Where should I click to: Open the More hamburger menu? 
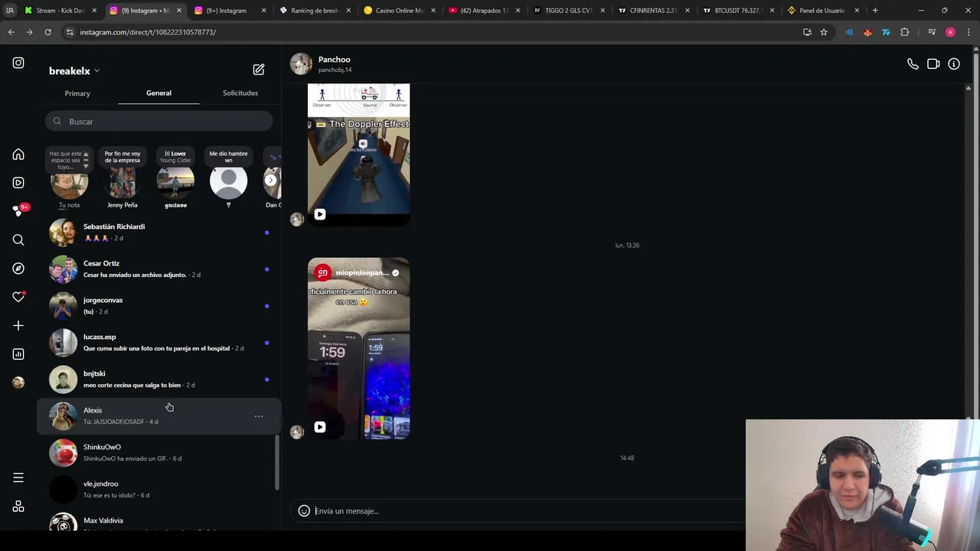tap(18, 478)
